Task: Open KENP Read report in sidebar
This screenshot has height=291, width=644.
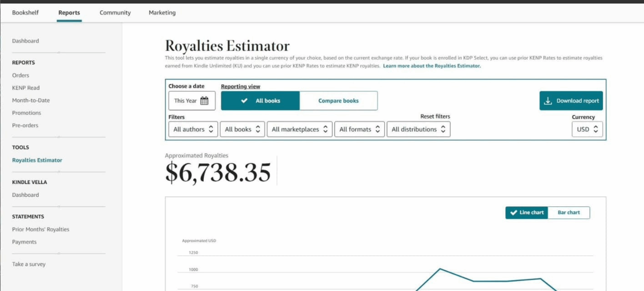Action: [x=26, y=88]
